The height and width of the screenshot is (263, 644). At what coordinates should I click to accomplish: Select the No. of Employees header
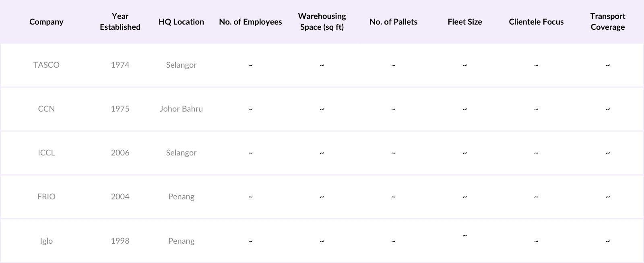(250, 22)
